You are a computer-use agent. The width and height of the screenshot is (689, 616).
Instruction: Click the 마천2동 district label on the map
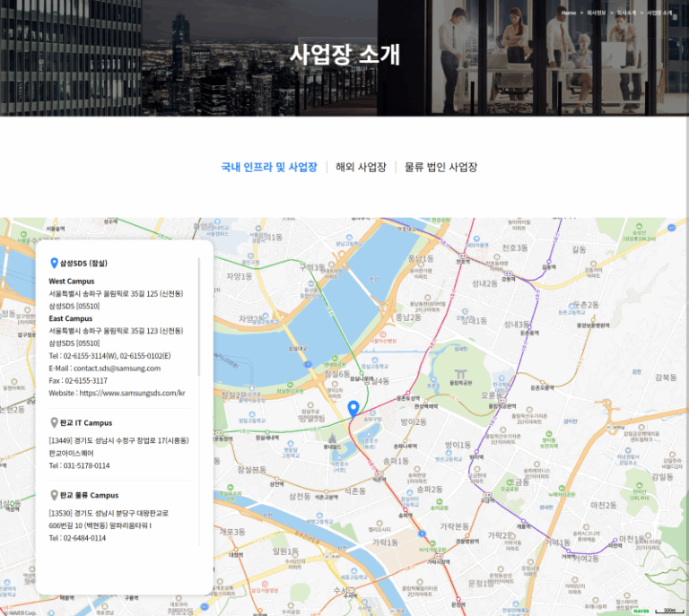(603, 506)
